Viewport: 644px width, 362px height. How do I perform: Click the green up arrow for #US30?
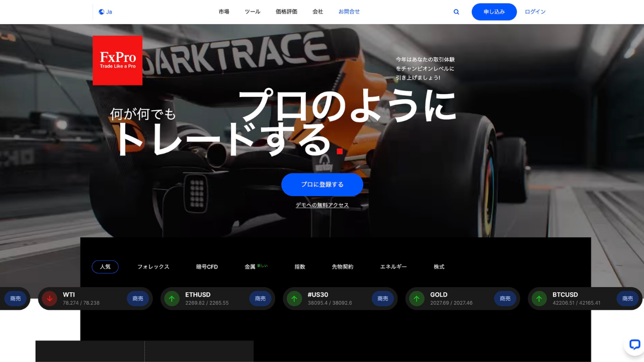tap(294, 299)
